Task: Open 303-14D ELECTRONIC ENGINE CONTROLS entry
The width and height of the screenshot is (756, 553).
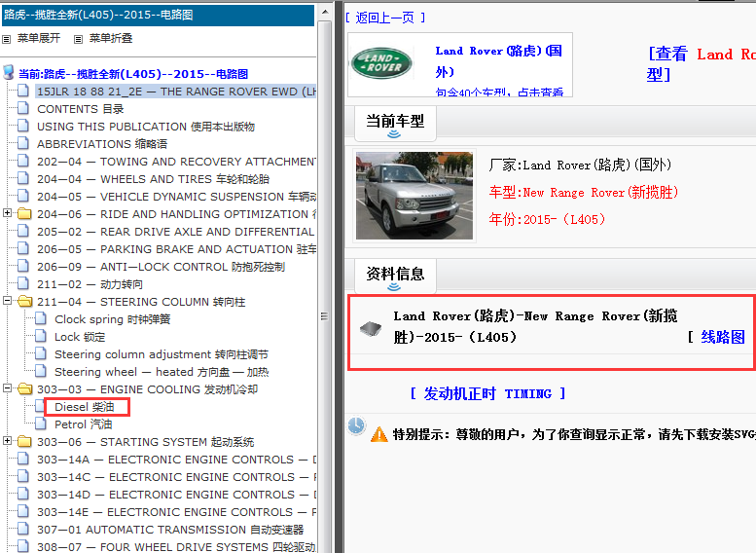Action: 176,495
